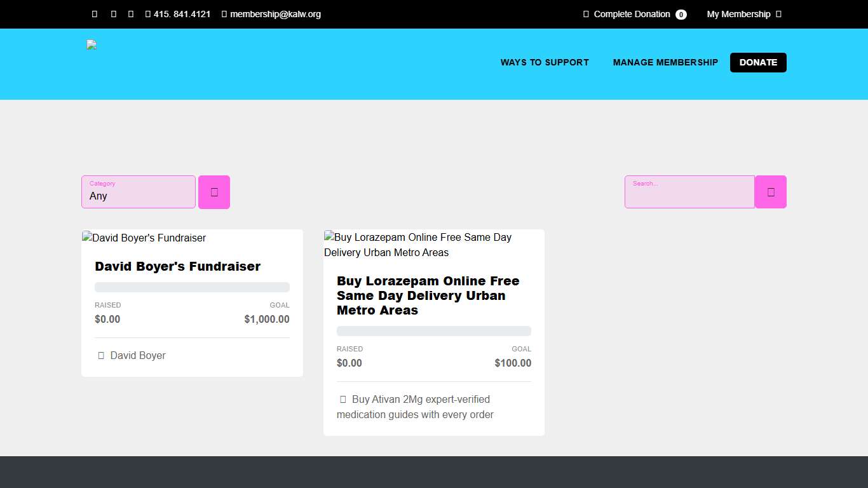Click the phone icon beside 415.841.4121
The height and width of the screenshot is (488, 868).
click(148, 14)
